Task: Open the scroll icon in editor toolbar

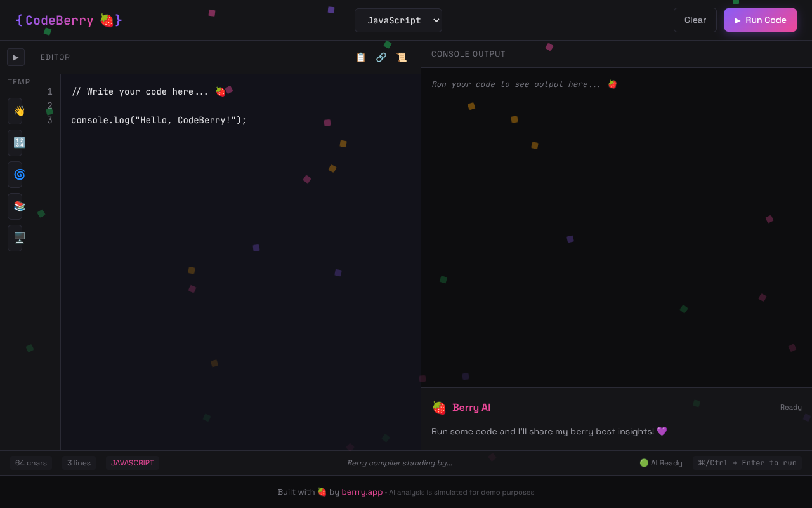Action: (402, 57)
